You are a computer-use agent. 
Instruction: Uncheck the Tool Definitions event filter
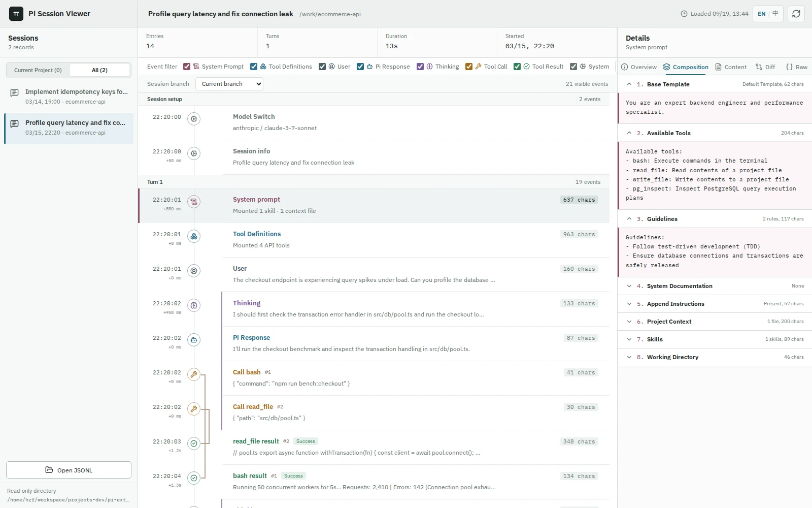[x=254, y=67]
